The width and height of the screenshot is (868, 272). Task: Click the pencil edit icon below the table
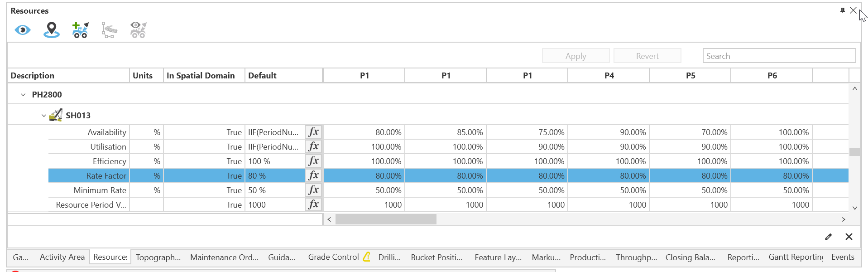click(x=828, y=237)
